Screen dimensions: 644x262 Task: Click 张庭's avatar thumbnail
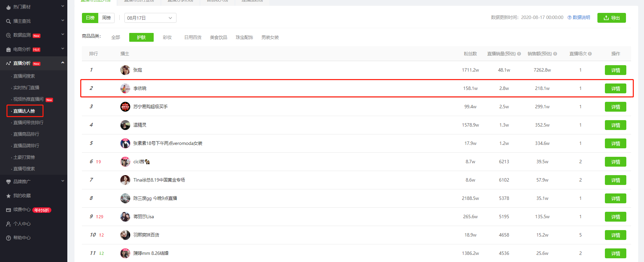click(125, 70)
